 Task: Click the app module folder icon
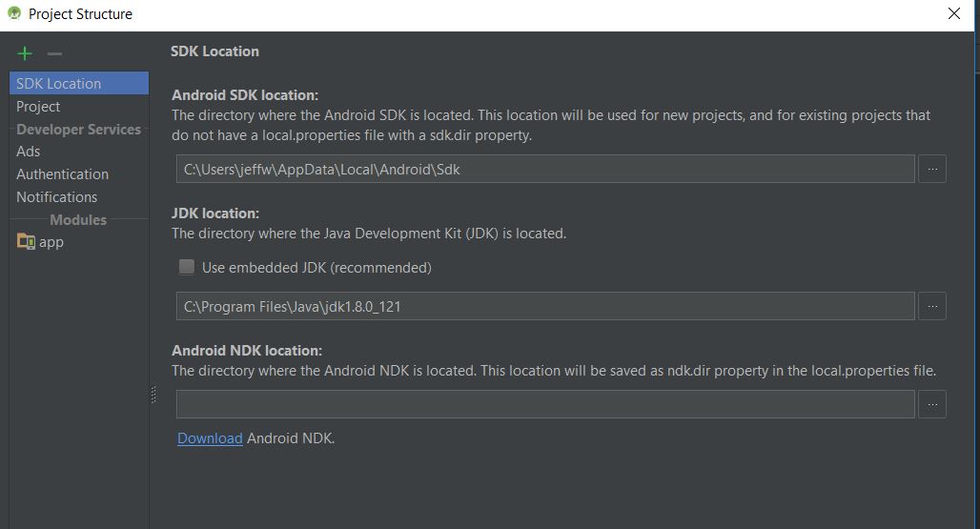pos(26,241)
